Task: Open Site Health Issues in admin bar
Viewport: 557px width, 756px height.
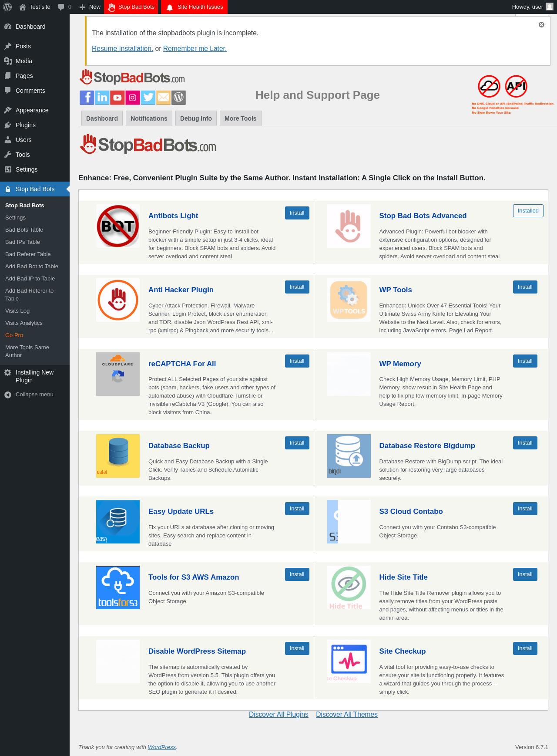Action: [195, 7]
